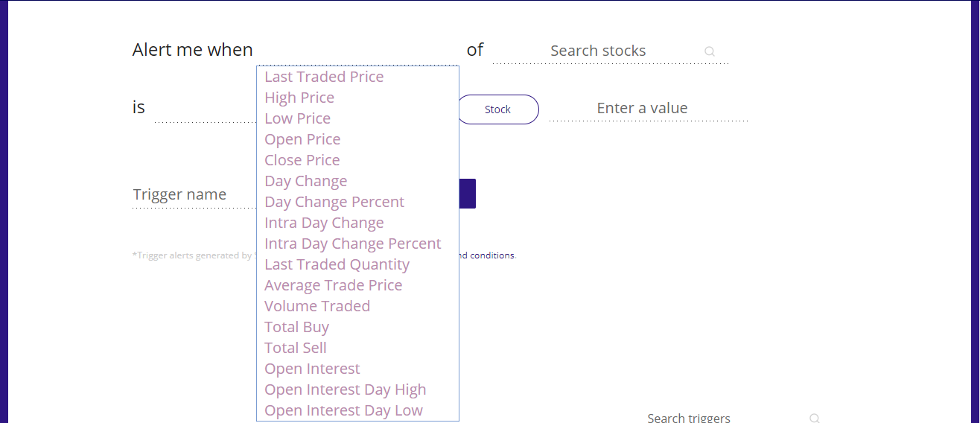
Task: Select Close Price option
Action: pos(302,160)
